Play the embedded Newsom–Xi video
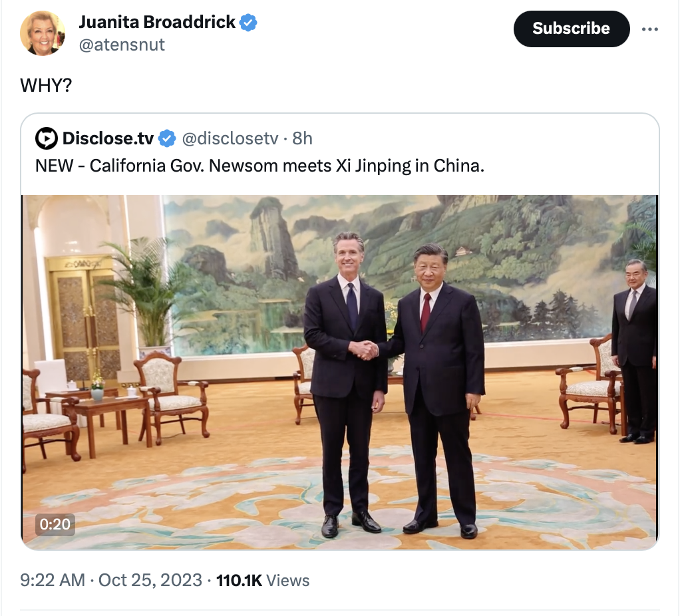The height and width of the screenshot is (616, 684). click(x=340, y=372)
